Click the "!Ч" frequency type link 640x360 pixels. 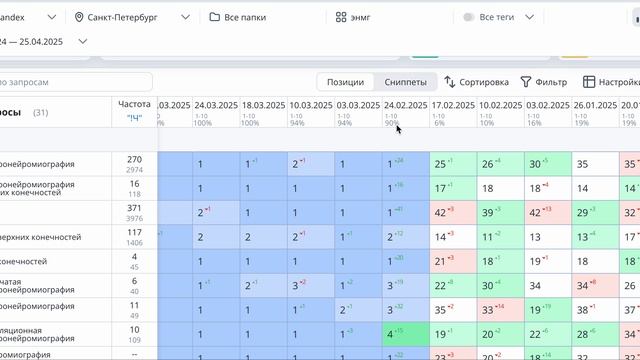click(x=134, y=118)
